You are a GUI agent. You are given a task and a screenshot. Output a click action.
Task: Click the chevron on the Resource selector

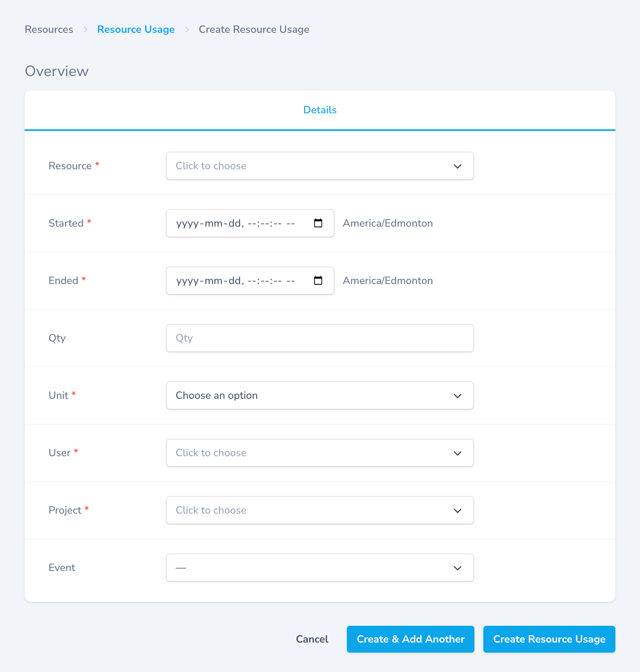point(458,166)
